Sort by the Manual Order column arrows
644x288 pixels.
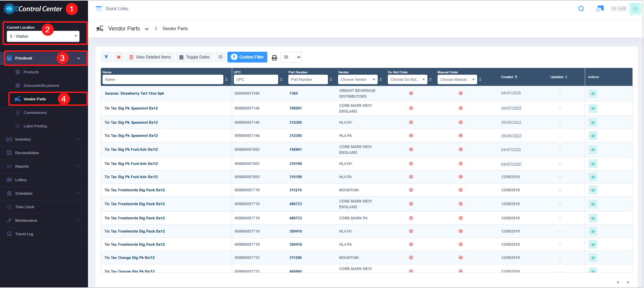pyautogui.click(x=480, y=79)
